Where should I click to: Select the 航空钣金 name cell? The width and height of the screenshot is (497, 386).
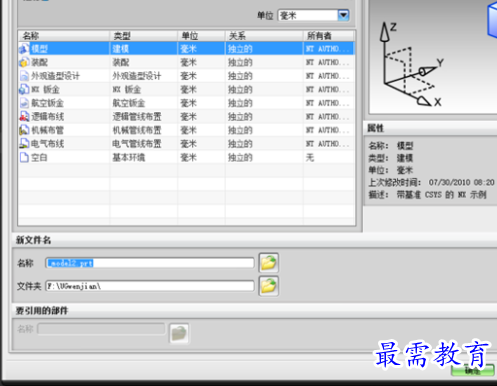[47, 103]
